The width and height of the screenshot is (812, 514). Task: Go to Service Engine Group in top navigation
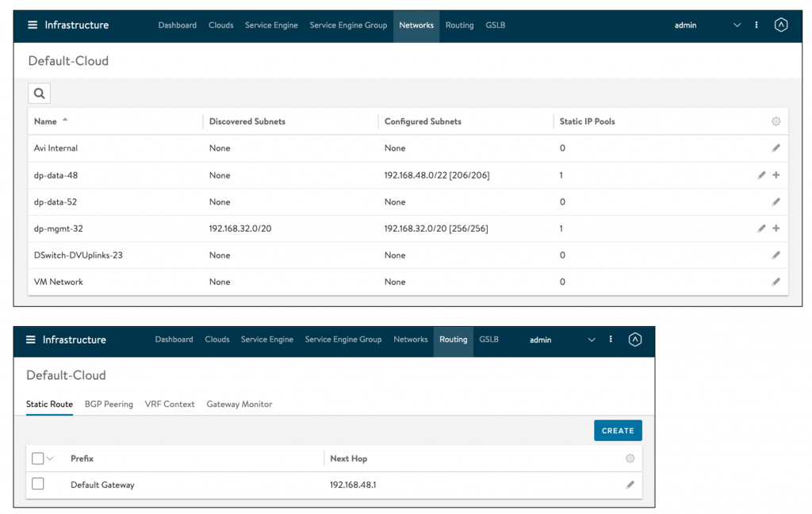click(x=348, y=25)
